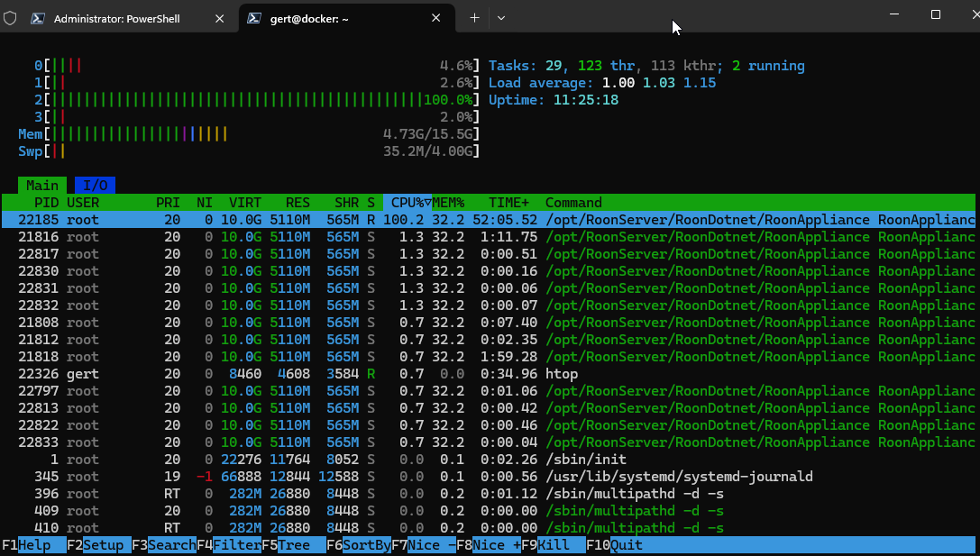Select the process row with PID 21812
Image resolution: width=980 pixels, height=556 pixels.
pos(488,339)
